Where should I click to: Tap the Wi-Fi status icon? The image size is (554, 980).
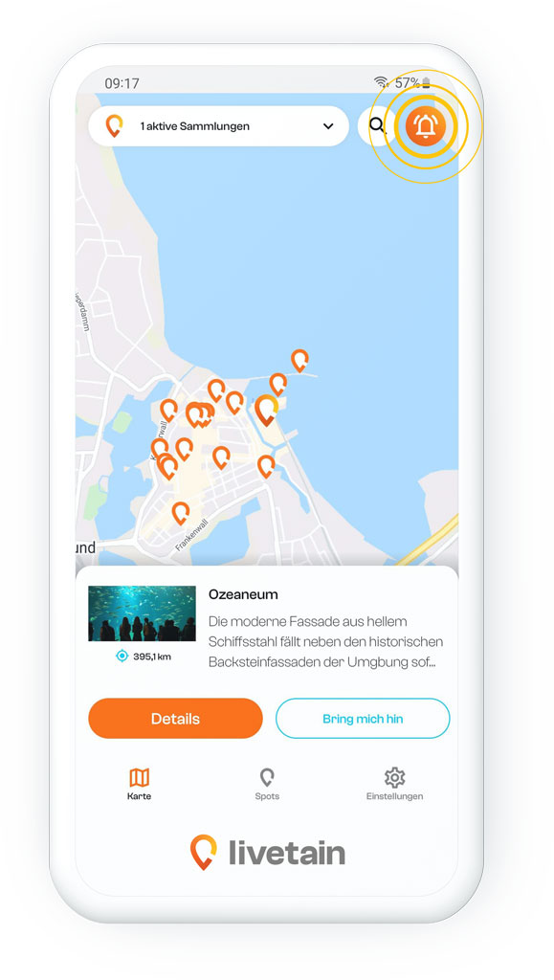coord(381,82)
